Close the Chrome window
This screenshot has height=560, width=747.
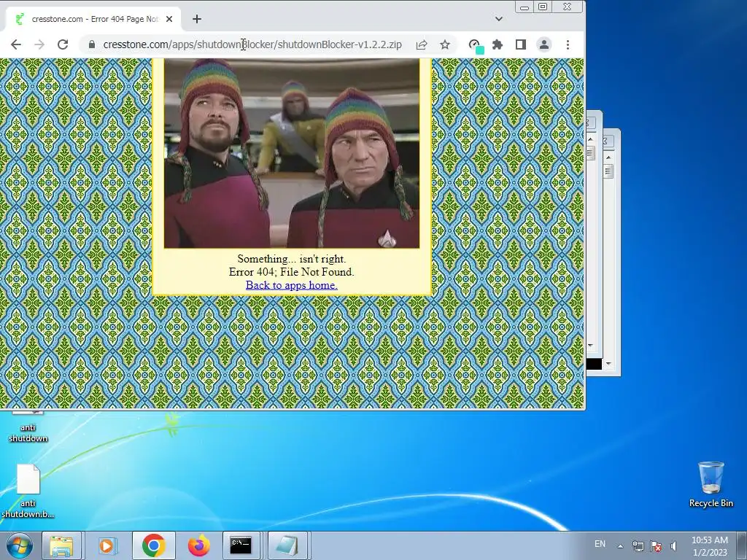(x=567, y=7)
